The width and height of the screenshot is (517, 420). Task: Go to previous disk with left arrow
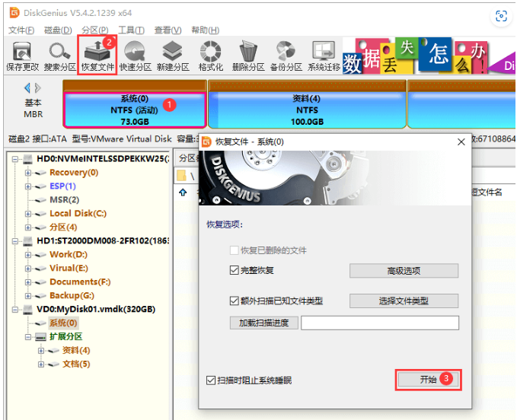tap(27, 88)
